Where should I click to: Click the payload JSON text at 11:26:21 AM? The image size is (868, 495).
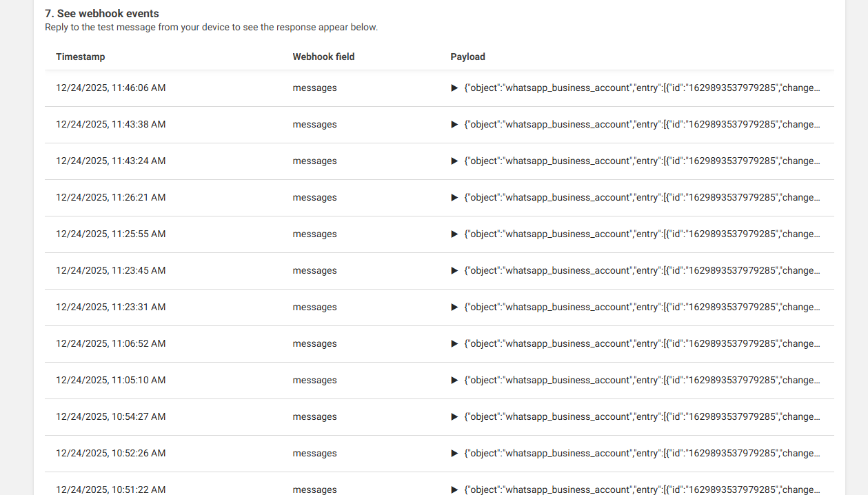642,198
